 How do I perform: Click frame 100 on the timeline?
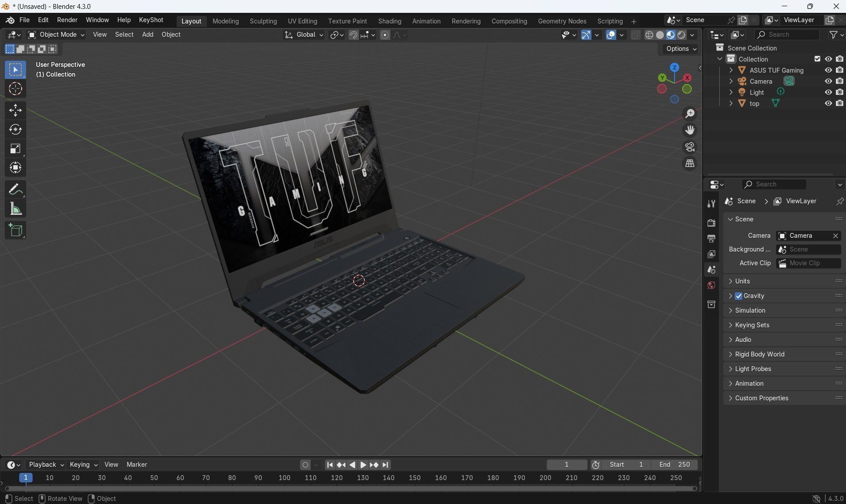point(284,478)
